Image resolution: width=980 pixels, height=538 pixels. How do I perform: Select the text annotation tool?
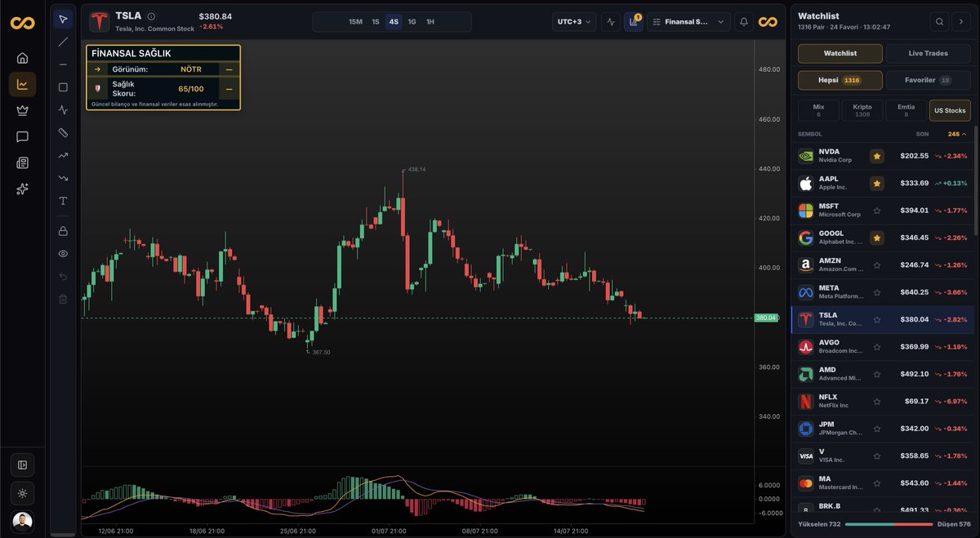click(63, 201)
